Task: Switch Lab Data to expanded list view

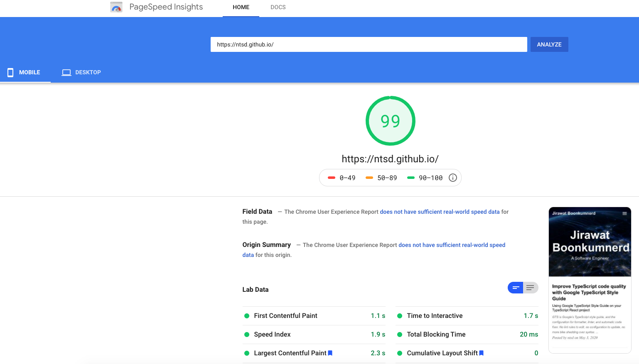Action: (530, 287)
